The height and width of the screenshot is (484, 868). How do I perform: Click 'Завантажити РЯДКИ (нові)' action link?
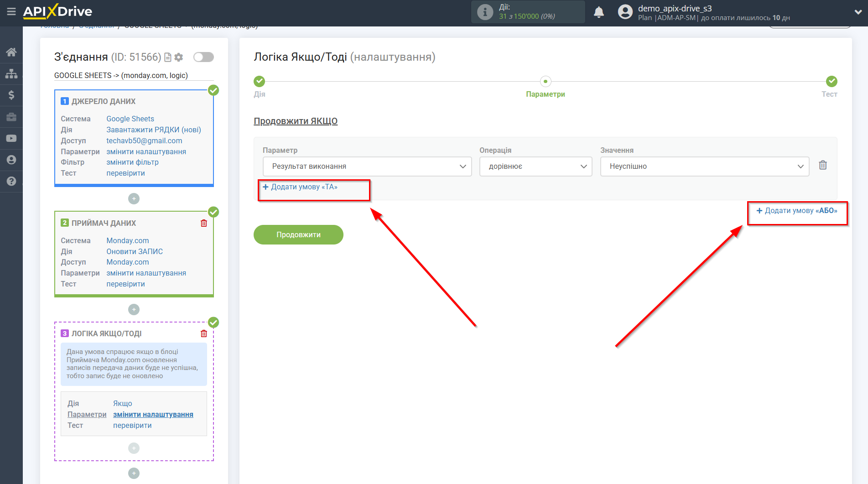tap(154, 130)
